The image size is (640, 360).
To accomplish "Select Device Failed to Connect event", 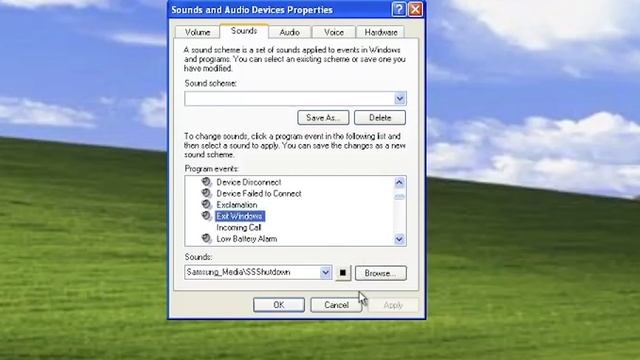I will pyautogui.click(x=259, y=193).
